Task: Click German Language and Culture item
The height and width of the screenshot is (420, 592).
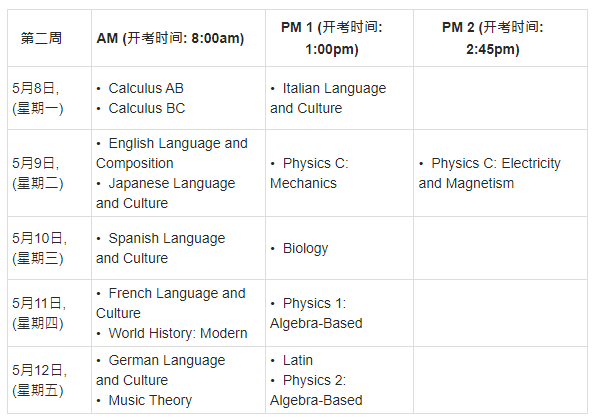Action: pos(160,370)
